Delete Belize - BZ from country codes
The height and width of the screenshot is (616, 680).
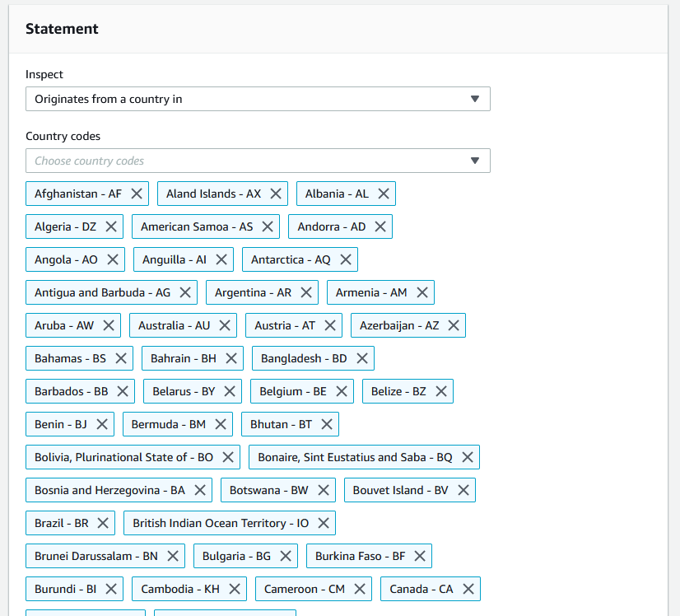(441, 391)
